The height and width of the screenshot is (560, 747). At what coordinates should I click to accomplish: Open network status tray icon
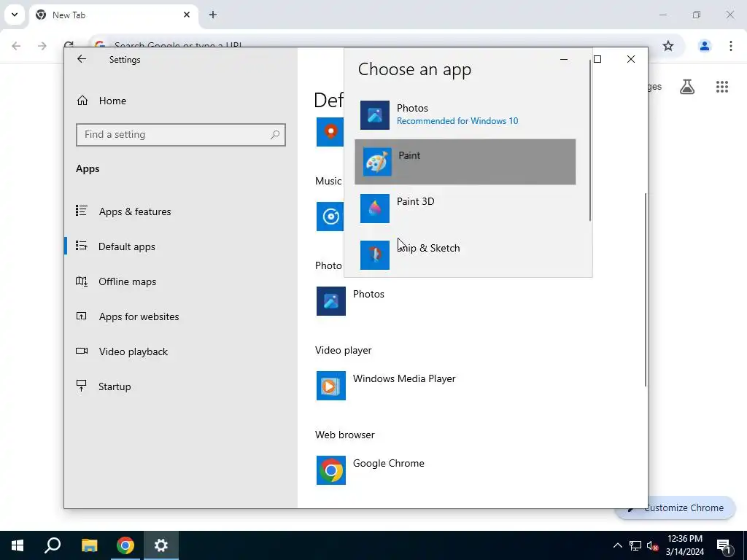(635, 545)
